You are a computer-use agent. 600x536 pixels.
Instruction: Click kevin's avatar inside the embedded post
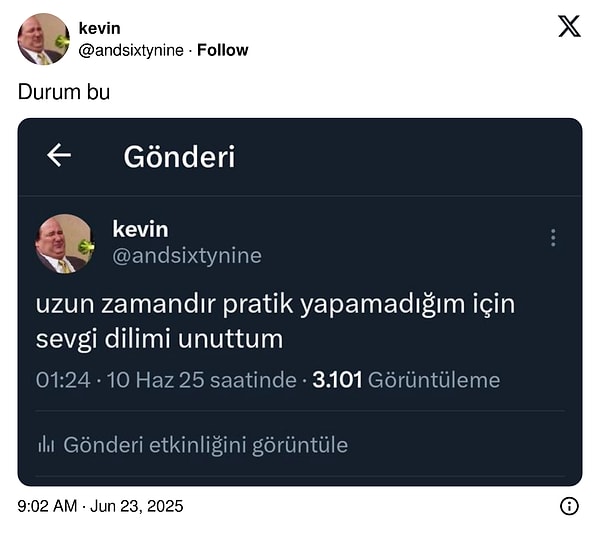[65, 243]
